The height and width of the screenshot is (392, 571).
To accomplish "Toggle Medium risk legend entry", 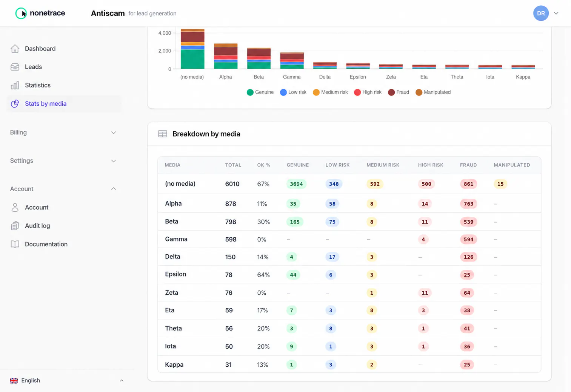I will [x=330, y=92].
